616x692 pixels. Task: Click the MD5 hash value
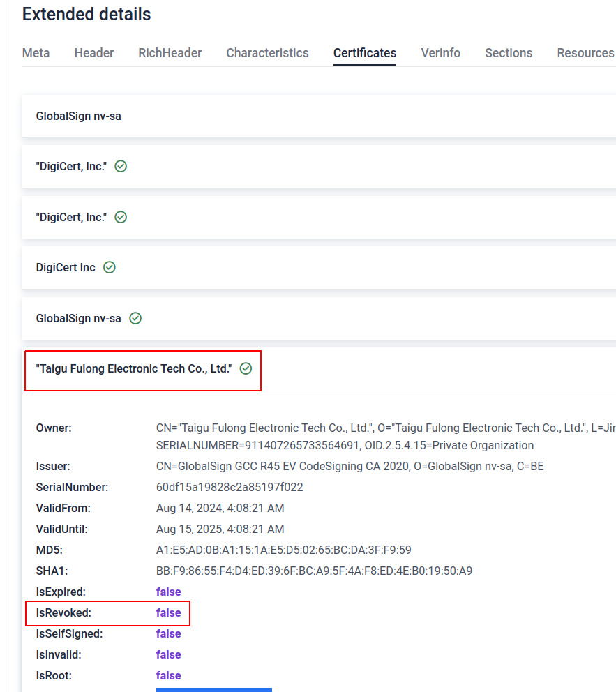click(x=284, y=550)
